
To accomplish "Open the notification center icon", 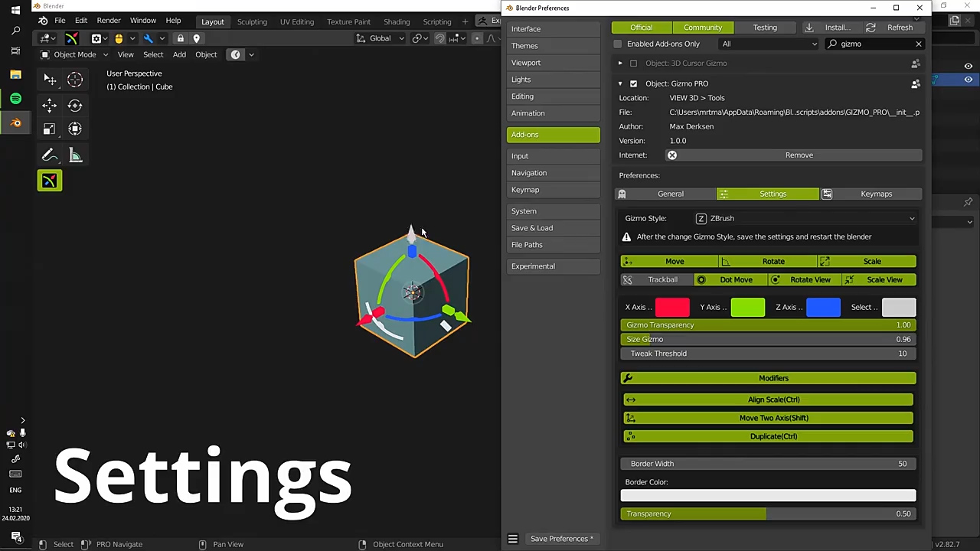I will [15, 537].
